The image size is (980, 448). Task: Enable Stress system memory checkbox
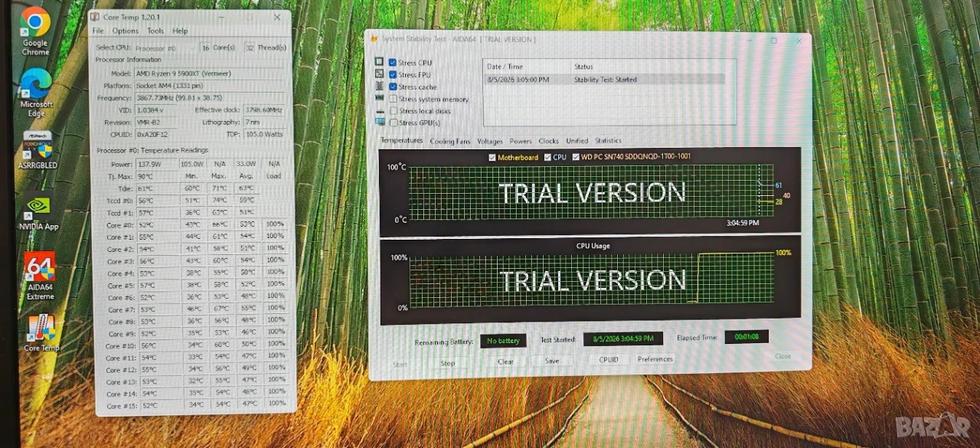coord(393,99)
